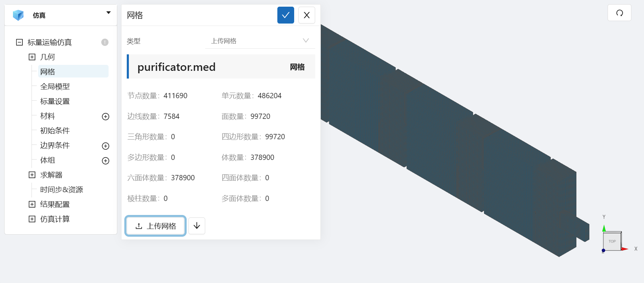Add a boundary condition with plus icon
Image resolution: width=644 pixels, height=283 pixels.
pos(105,146)
